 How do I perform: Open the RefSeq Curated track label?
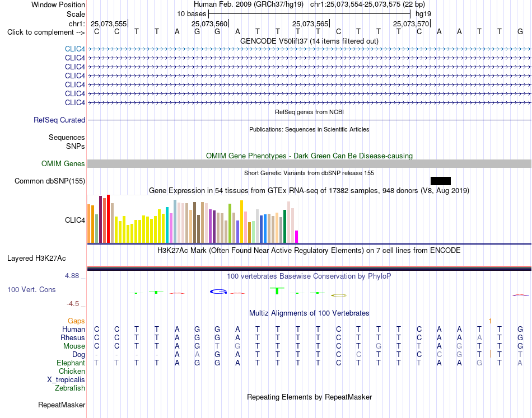(x=59, y=120)
